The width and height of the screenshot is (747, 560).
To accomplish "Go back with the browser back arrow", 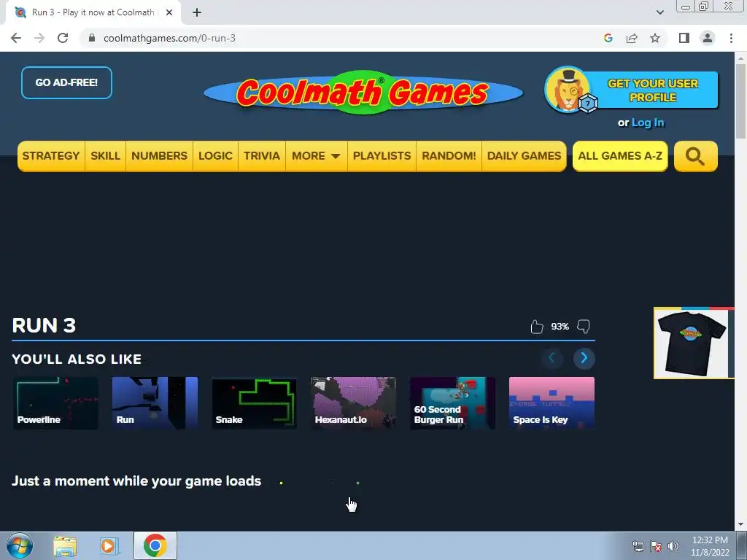I will [16, 38].
